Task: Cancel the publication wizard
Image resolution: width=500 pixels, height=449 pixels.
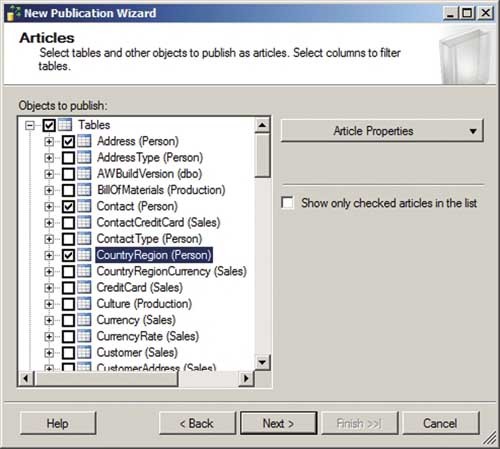Action: (x=441, y=423)
